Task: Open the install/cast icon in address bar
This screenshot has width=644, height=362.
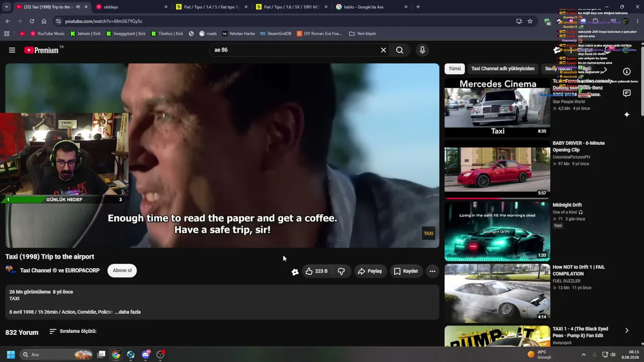Action: [519, 21]
